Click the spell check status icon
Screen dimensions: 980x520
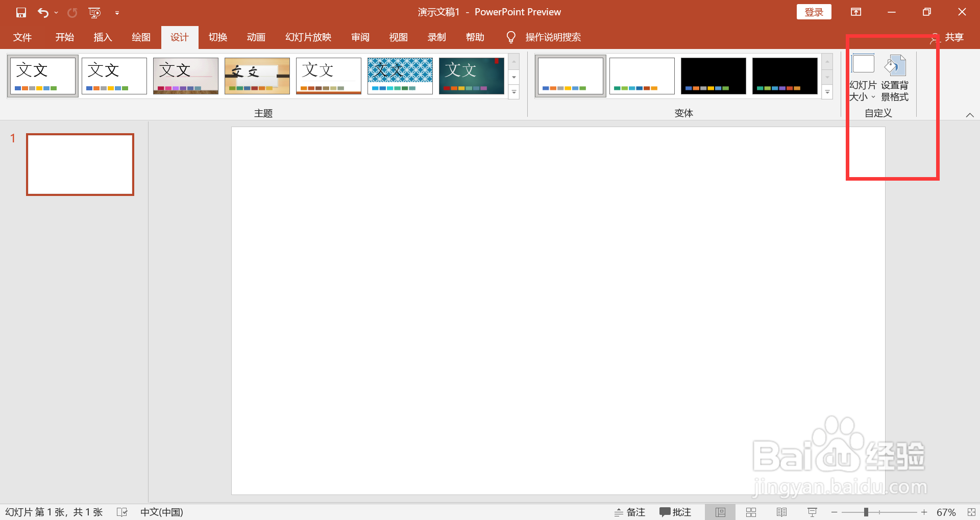pyautogui.click(x=122, y=512)
